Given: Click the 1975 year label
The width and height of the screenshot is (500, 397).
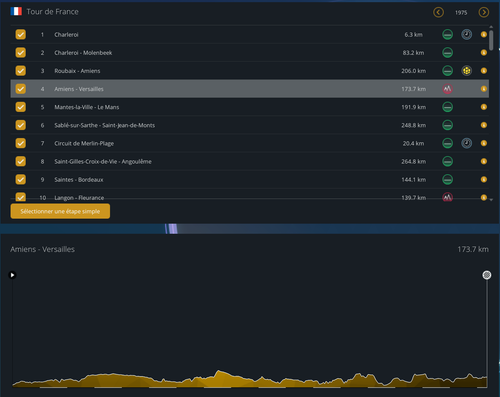Looking at the screenshot, I should coord(461,13).
